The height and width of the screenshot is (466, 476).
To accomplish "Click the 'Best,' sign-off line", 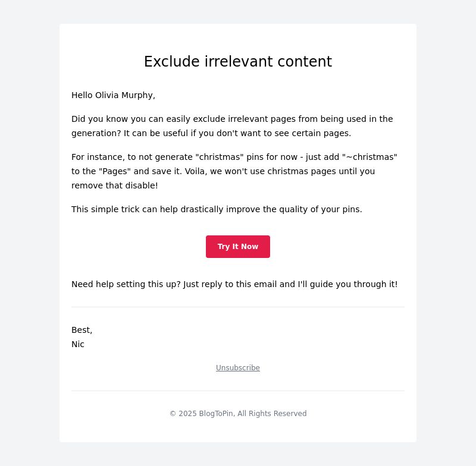I will 82,330.
